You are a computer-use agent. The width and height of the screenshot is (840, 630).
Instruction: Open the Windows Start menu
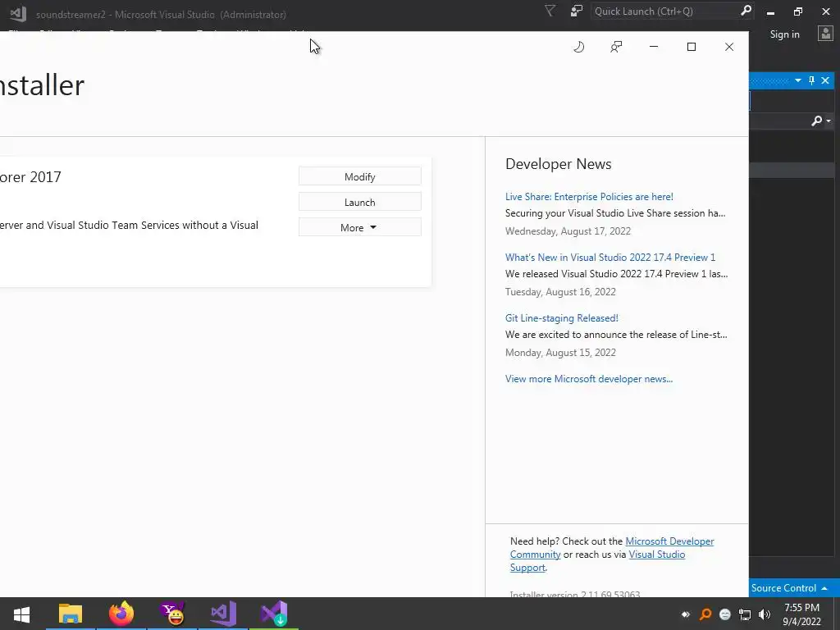(x=21, y=614)
